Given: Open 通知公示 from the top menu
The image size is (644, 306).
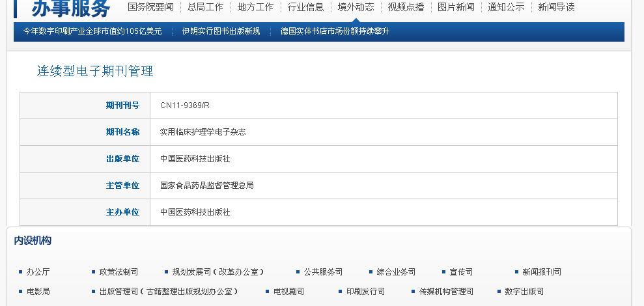Looking at the screenshot, I should [506, 7].
